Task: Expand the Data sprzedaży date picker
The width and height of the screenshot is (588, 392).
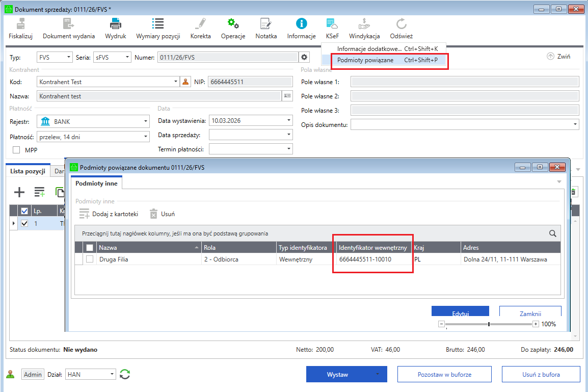Action: pos(289,135)
